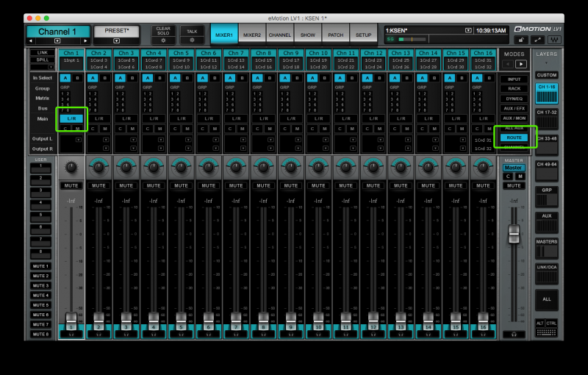Open the SETUP tab
The height and width of the screenshot is (375, 588).
363,35
